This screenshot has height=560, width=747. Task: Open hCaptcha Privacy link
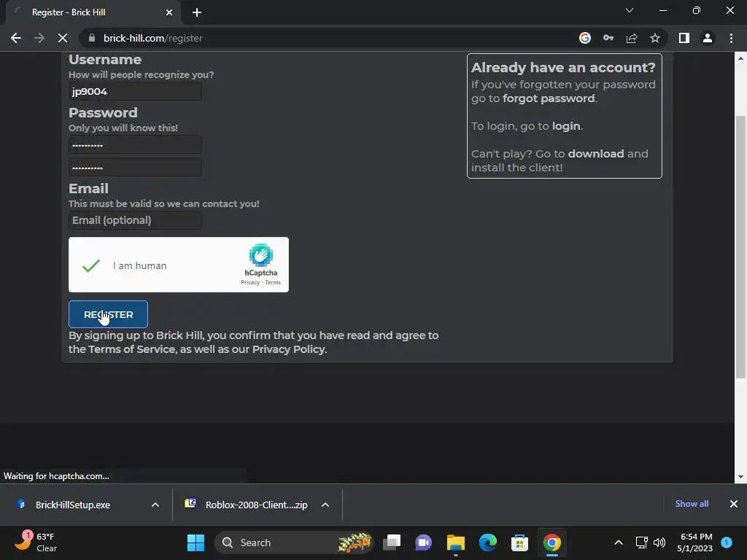pos(250,282)
